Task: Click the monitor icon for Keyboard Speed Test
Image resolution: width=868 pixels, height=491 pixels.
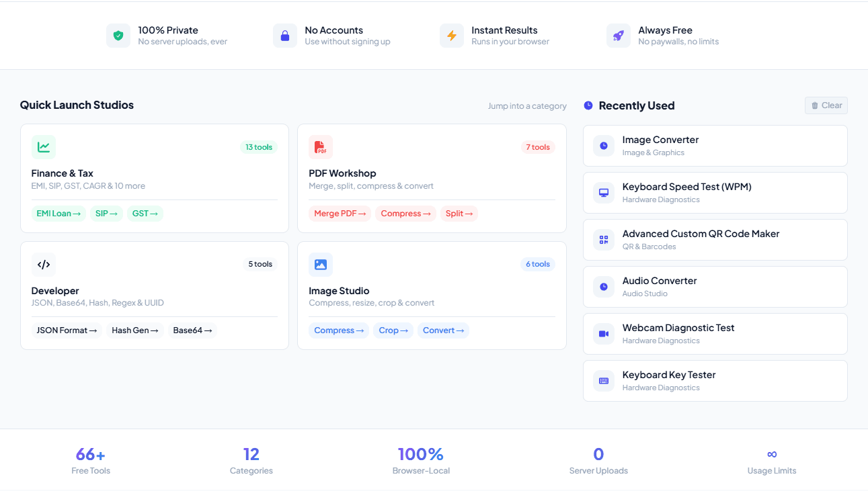Action: (604, 193)
